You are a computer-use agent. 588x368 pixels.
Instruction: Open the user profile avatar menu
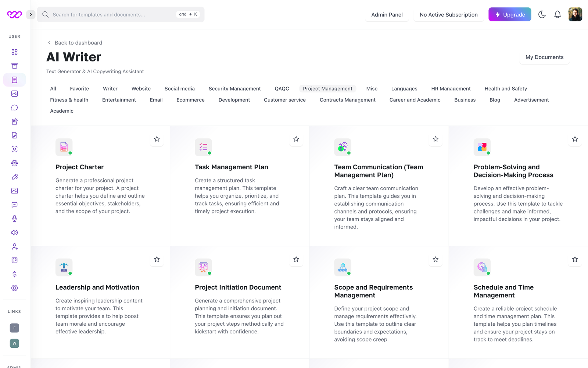pyautogui.click(x=575, y=15)
